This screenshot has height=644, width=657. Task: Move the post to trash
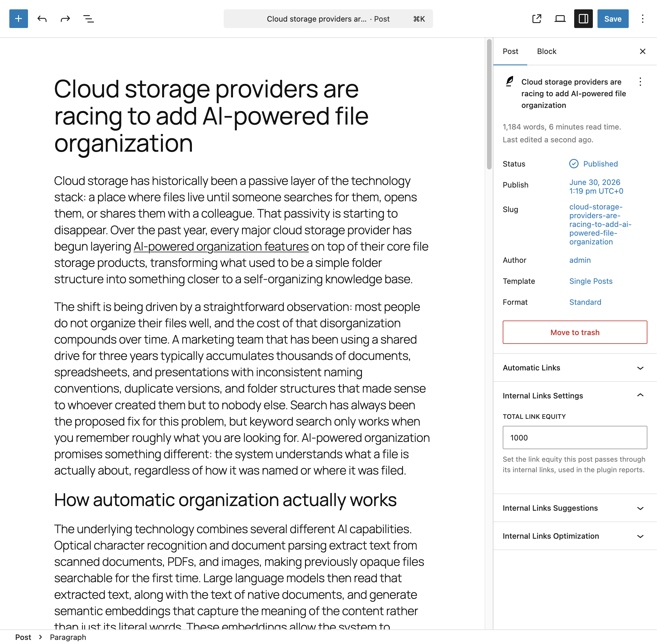[x=575, y=332]
